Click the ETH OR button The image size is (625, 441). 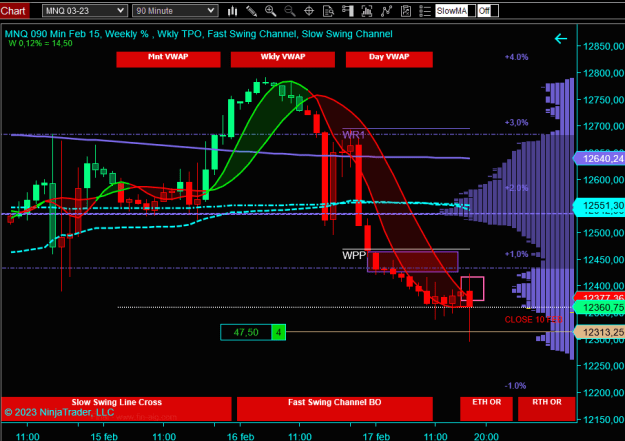[x=486, y=409]
